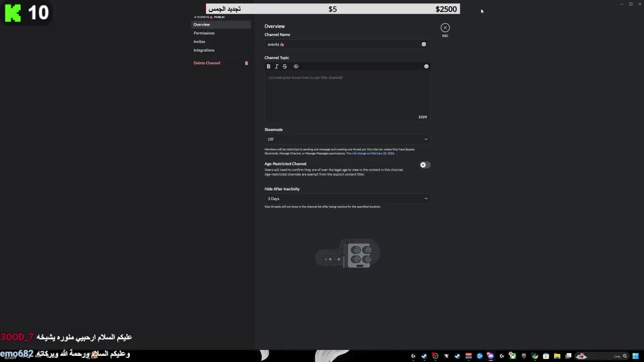Click the Kick logo in stream overlay

13,13
